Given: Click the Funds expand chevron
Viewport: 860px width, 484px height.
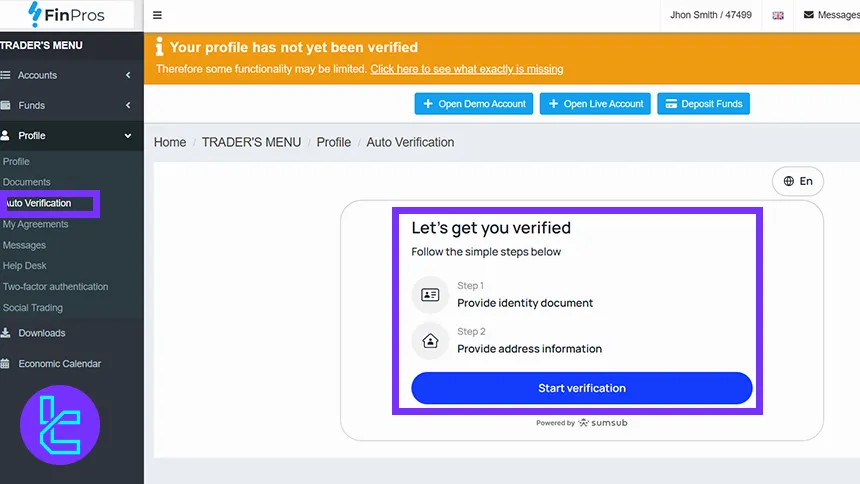Looking at the screenshot, I should pos(128,105).
